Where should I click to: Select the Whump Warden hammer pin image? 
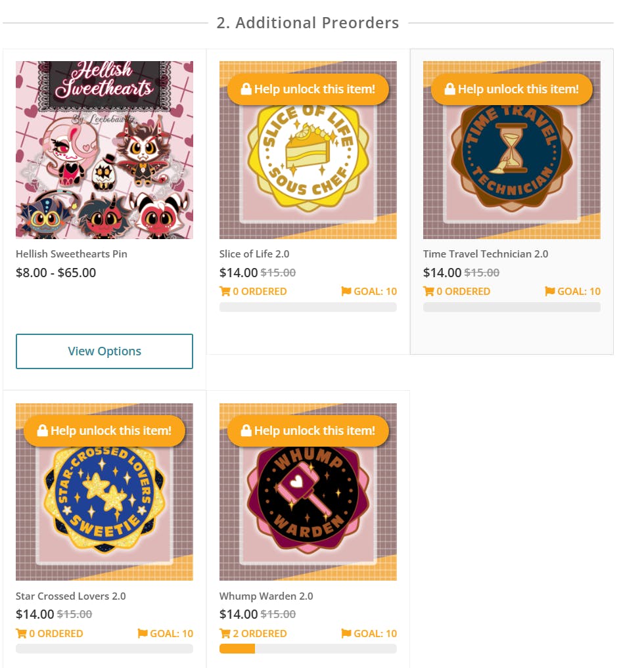[x=308, y=491]
